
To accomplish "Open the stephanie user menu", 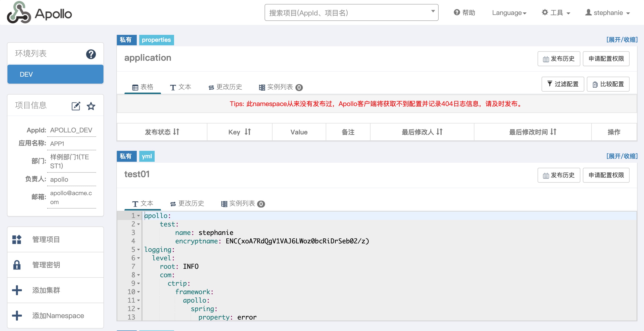I will [x=608, y=12].
